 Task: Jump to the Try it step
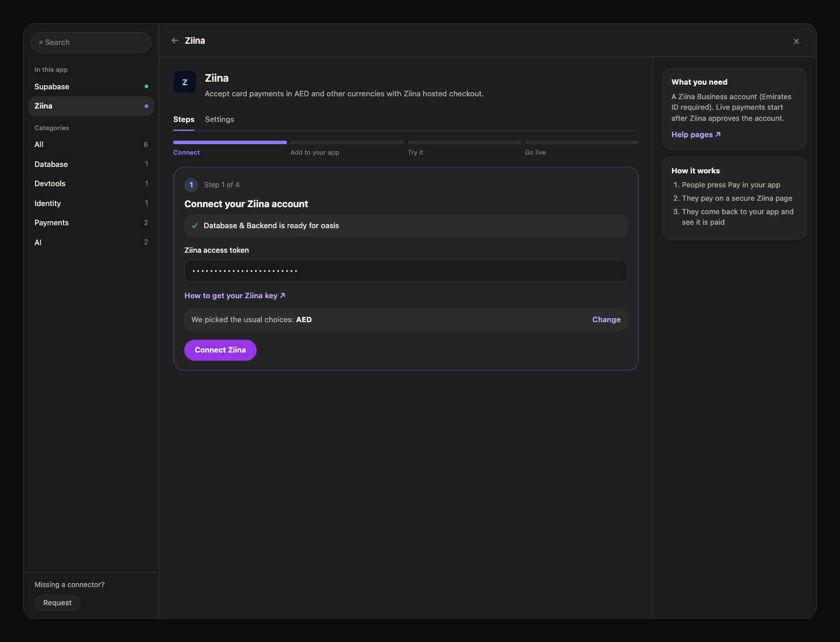[464, 148]
